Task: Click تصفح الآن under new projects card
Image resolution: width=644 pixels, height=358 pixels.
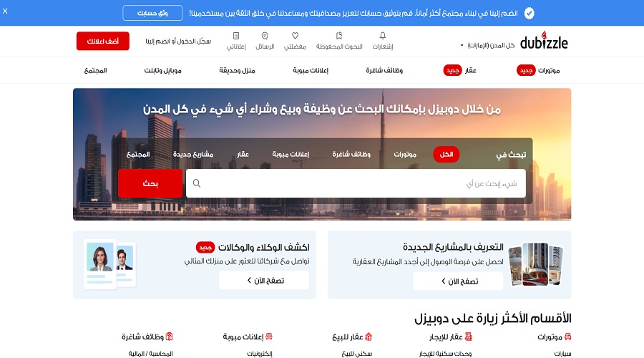Action: pyautogui.click(x=458, y=281)
